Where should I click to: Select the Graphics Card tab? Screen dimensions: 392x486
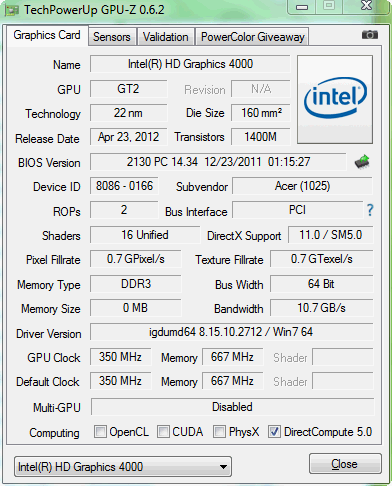click(47, 35)
